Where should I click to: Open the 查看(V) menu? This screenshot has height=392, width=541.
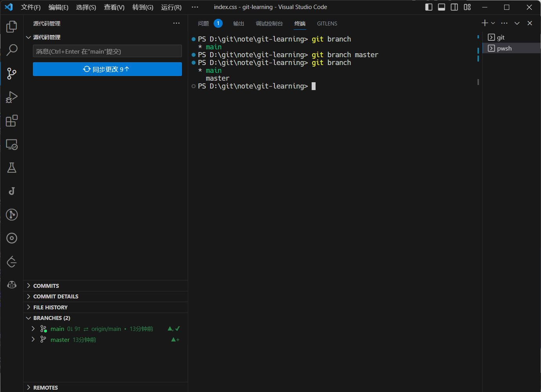(114, 7)
